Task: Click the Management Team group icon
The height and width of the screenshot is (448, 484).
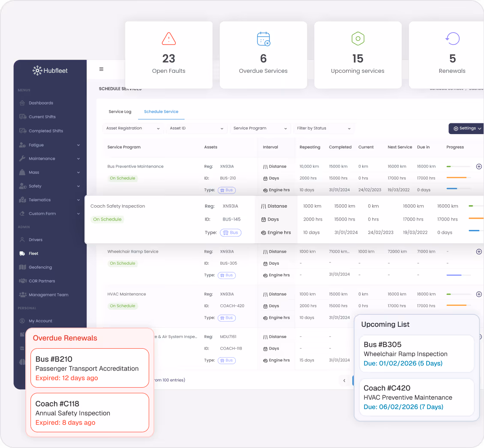Action: 23,295
